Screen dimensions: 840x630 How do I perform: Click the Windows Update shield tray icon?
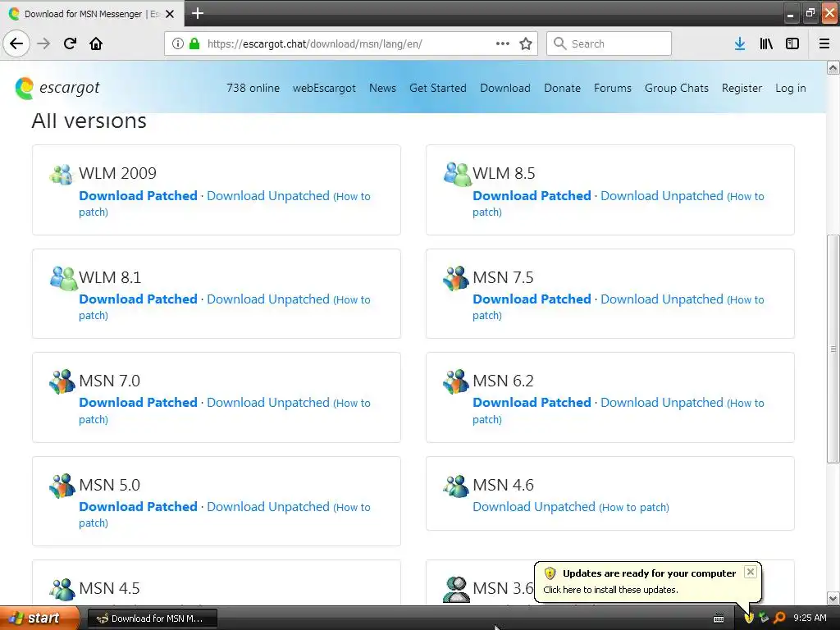(749, 618)
